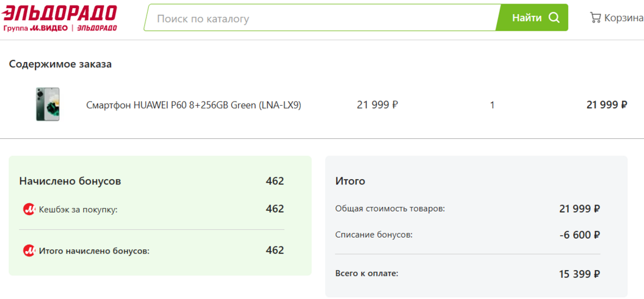Click the product quantity value 1
This screenshot has width=644, height=299.
492,105
